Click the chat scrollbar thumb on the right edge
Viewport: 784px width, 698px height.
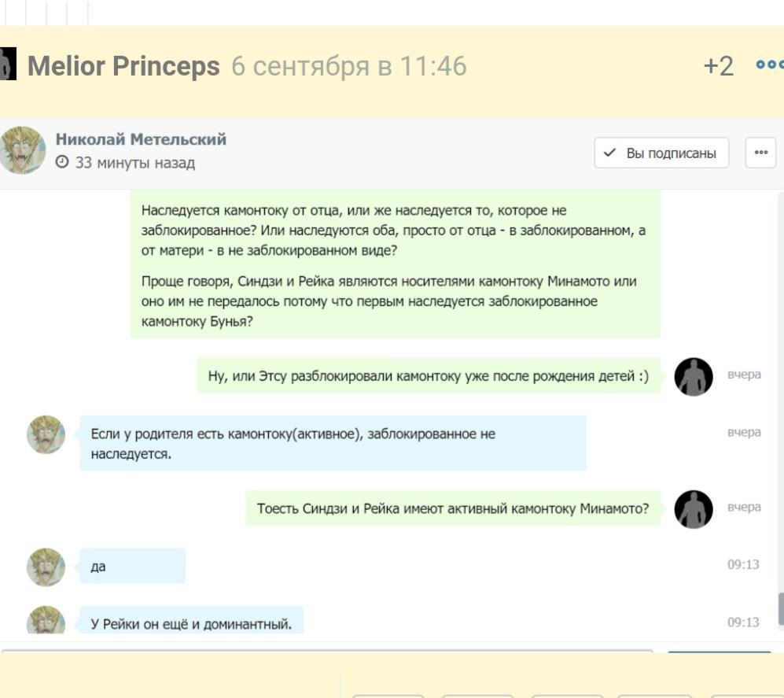click(781, 609)
